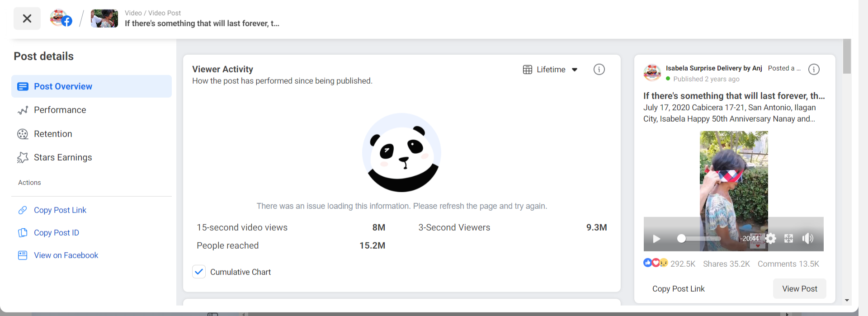The height and width of the screenshot is (316, 868).
Task: Click Copy Post Link under the video
Action: point(679,289)
